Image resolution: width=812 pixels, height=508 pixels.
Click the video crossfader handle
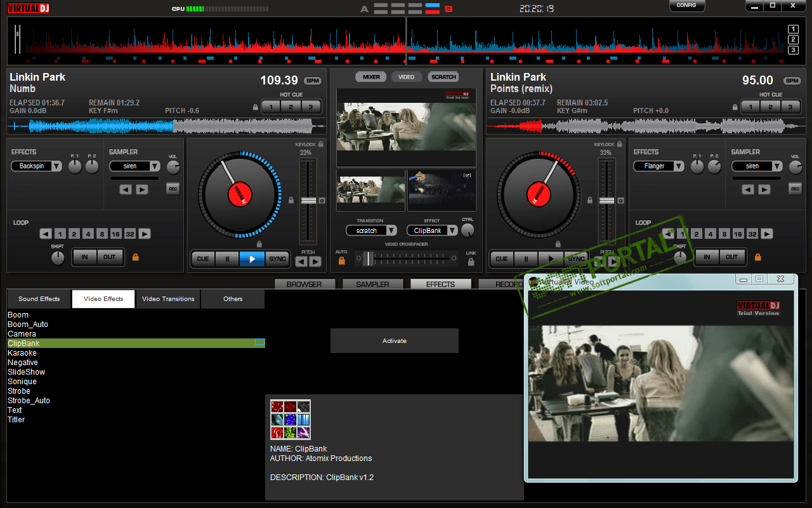click(369, 258)
